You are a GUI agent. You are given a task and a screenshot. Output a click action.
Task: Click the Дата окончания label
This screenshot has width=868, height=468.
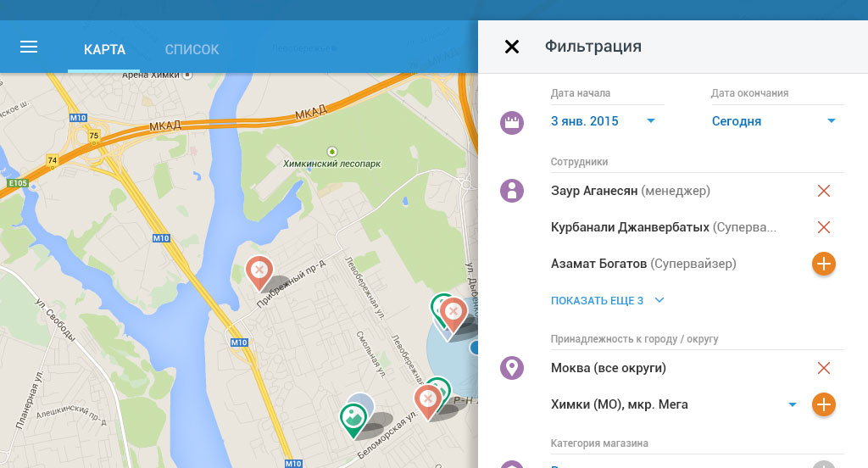tap(749, 93)
